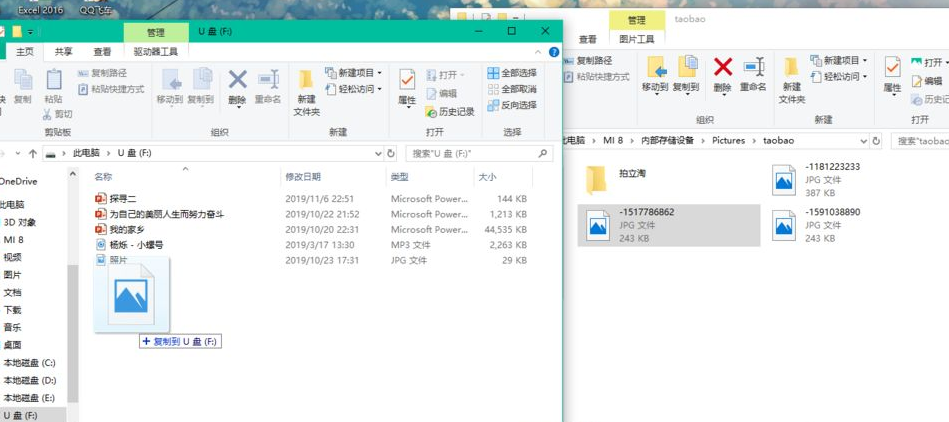Click 属性 checkmark icon in U盘 window

[407, 80]
